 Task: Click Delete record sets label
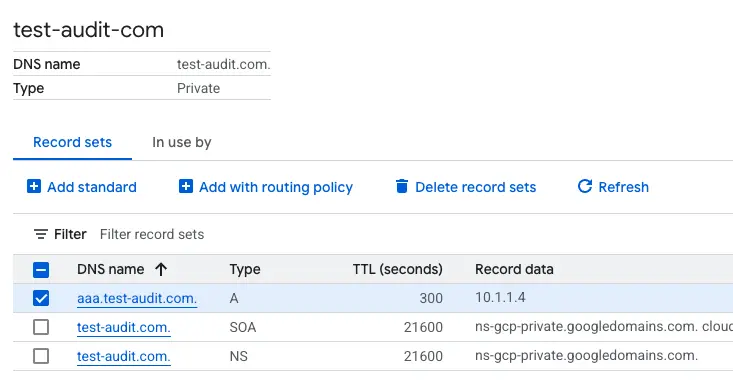pyautogui.click(x=475, y=187)
